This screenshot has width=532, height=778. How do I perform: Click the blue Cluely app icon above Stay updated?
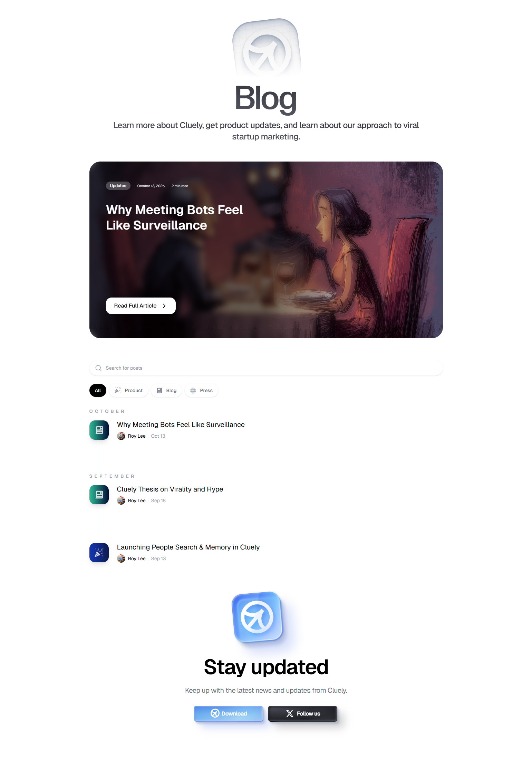click(x=258, y=617)
